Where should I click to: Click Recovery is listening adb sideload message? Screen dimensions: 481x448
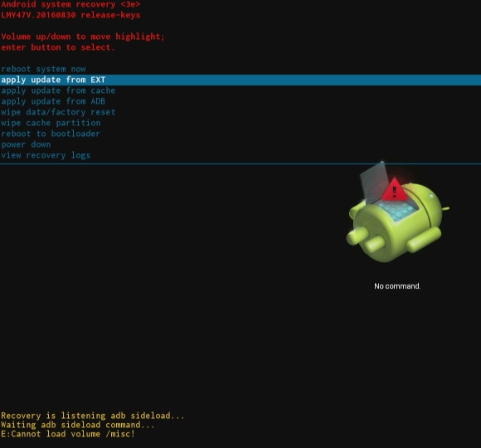click(x=93, y=416)
